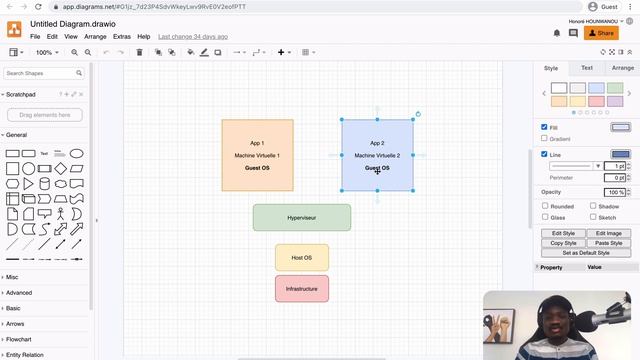Expand the Misc shapes section

point(12,277)
